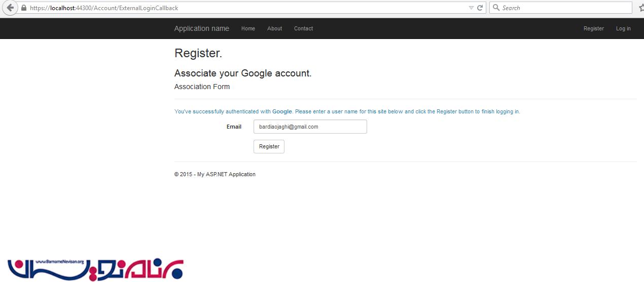Viewport: 644px width, 282px height.
Task: Open the URL history dropdown arrow
Action: (471, 8)
